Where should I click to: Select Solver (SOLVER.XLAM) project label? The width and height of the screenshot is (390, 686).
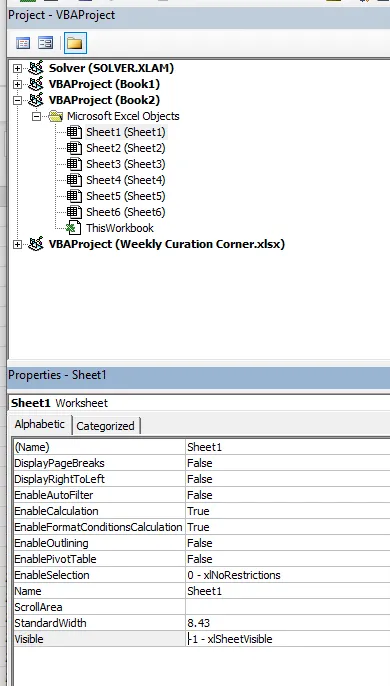(111, 68)
